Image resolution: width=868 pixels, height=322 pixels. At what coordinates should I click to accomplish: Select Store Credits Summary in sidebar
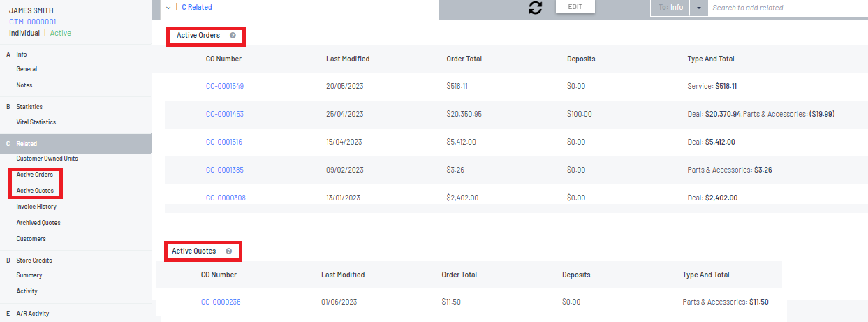[29, 275]
